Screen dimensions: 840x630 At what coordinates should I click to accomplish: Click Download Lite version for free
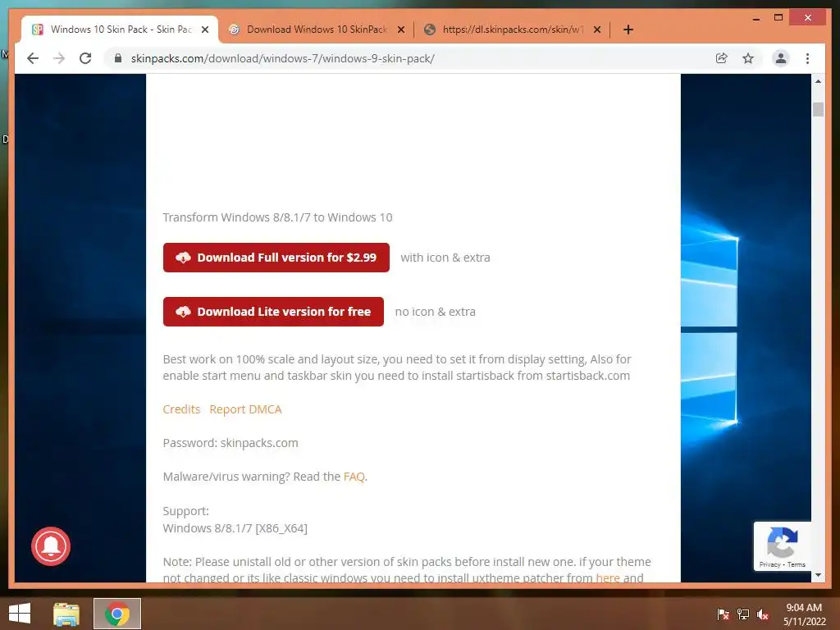pyautogui.click(x=273, y=312)
